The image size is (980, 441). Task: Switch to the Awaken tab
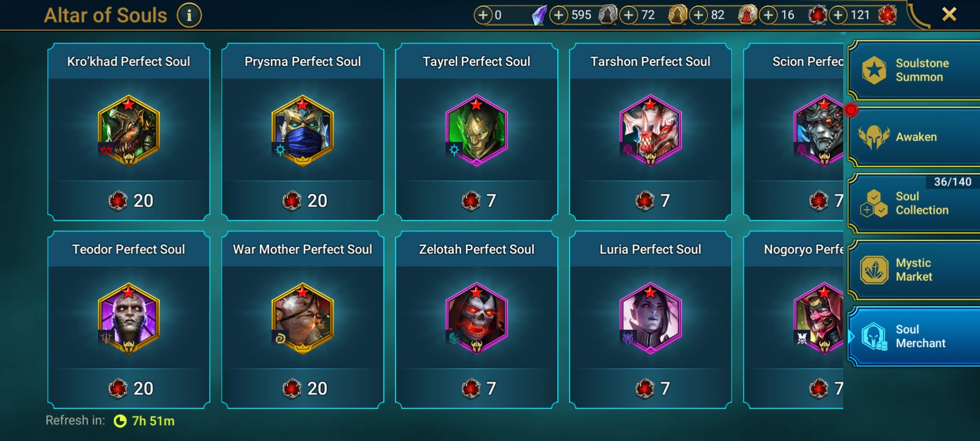(914, 137)
